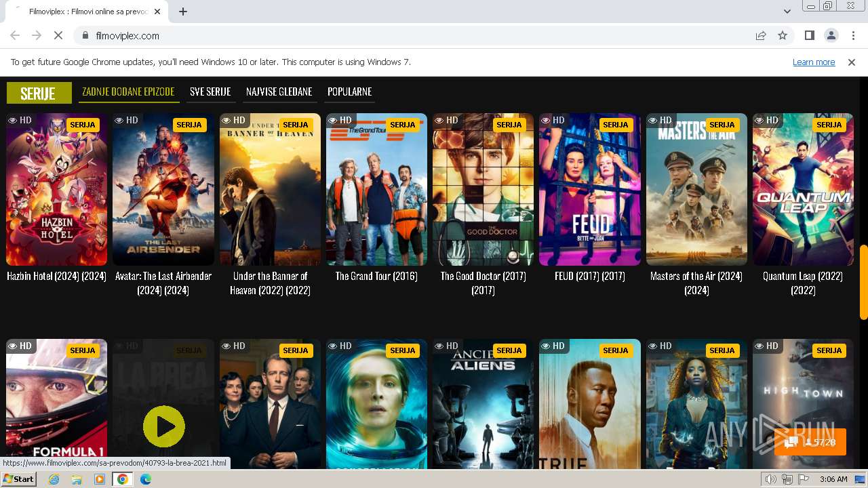This screenshot has height=488, width=868.
Task: Open the Ancient Aliens poster
Action: 484,404
